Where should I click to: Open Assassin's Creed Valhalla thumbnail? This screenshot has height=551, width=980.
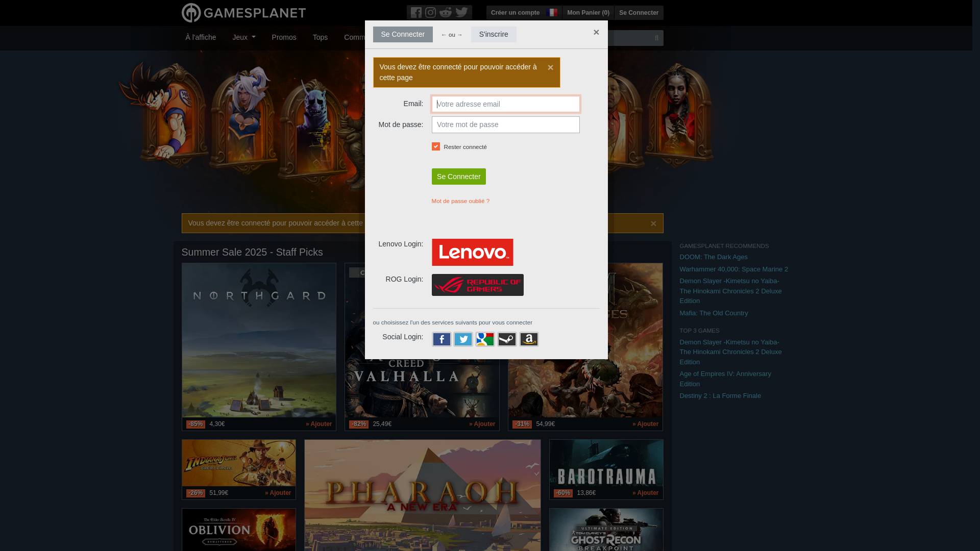422,388
